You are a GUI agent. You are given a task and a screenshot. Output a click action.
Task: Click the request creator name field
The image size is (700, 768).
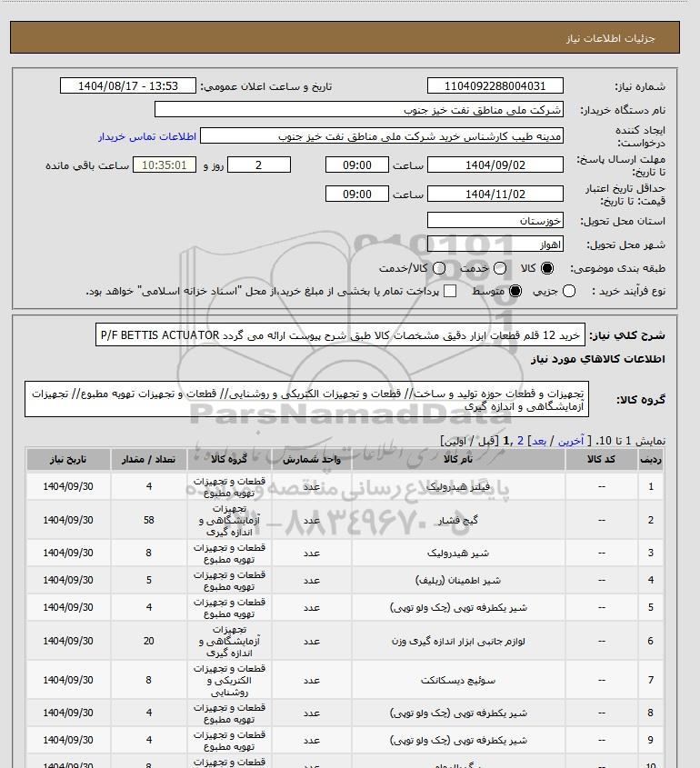click(381, 135)
